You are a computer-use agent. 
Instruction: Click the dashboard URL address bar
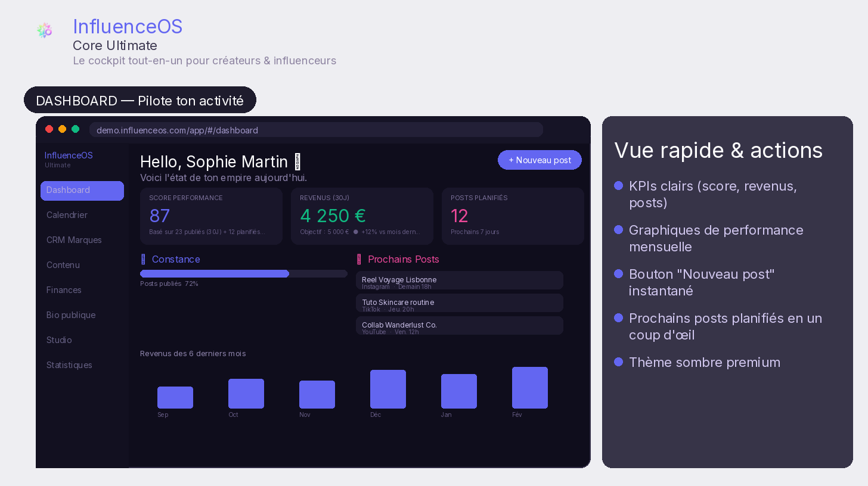(316, 130)
